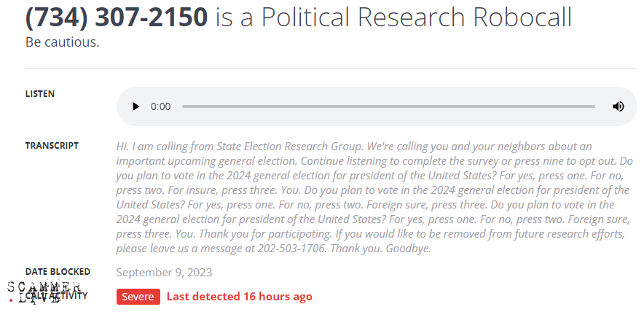This screenshot has width=644, height=312.
Task: Click the red Severe badge
Action: click(x=138, y=297)
